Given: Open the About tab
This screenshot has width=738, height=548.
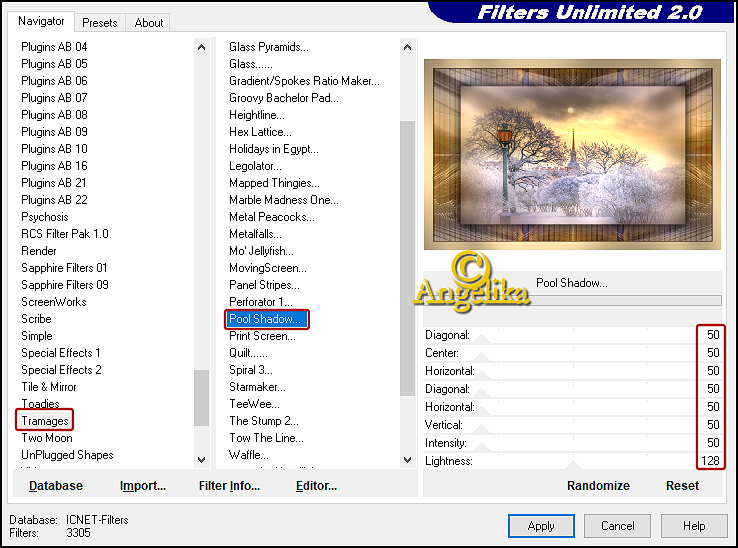Looking at the screenshot, I should pos(149,23).
